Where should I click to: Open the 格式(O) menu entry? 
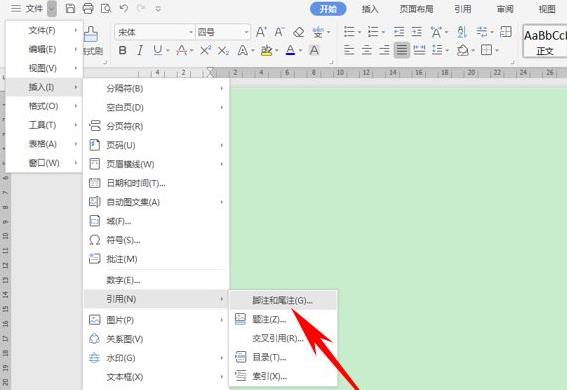(x=44, y=106)
